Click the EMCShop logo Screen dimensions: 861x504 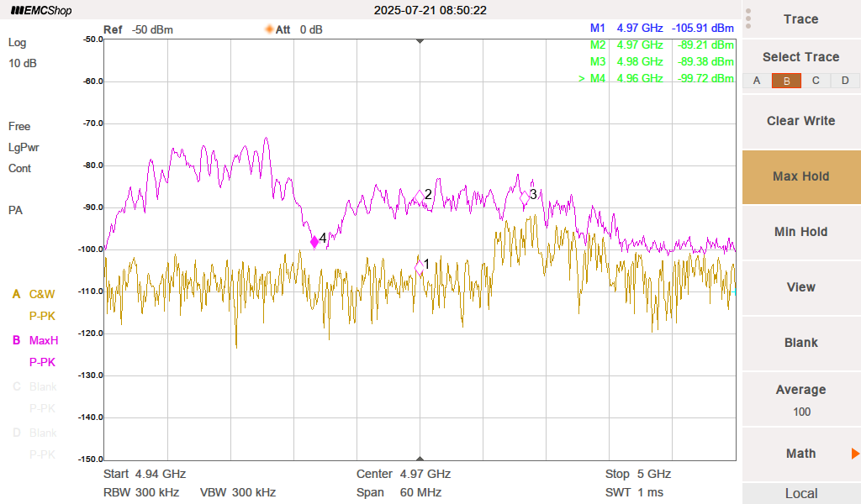pos(40,11)
